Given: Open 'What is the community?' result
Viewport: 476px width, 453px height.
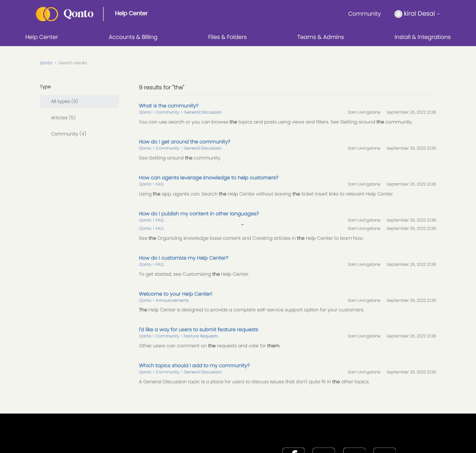Looking at the screenshot, I should 168,106.
